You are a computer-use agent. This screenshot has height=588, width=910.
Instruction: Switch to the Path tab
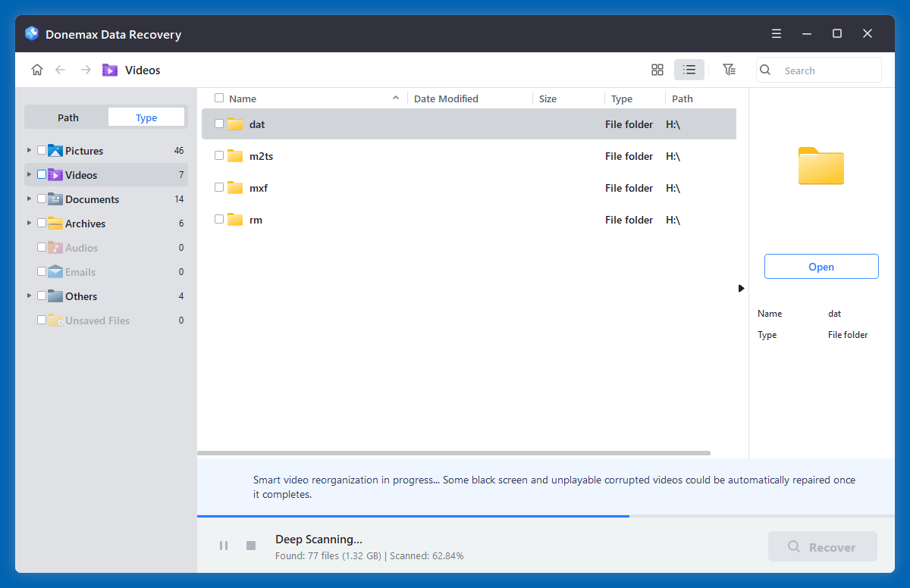click(67, 117)
